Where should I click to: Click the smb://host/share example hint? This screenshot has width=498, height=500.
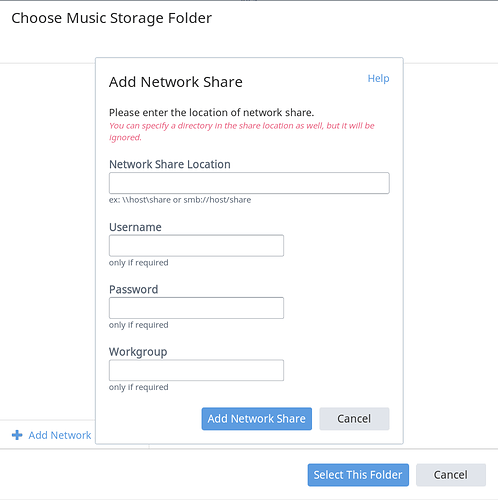tap(180, 200)
